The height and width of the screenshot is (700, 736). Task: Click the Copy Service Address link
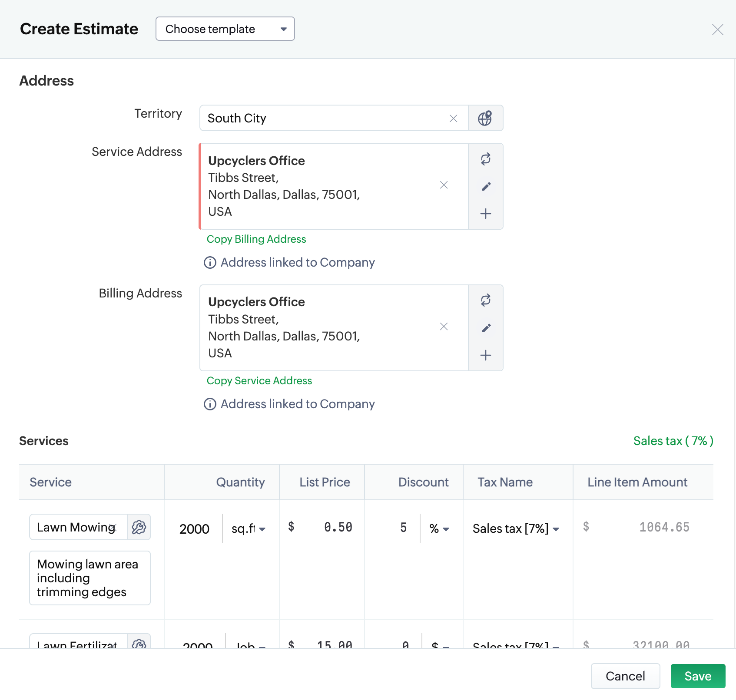click(x=259, y=381)
